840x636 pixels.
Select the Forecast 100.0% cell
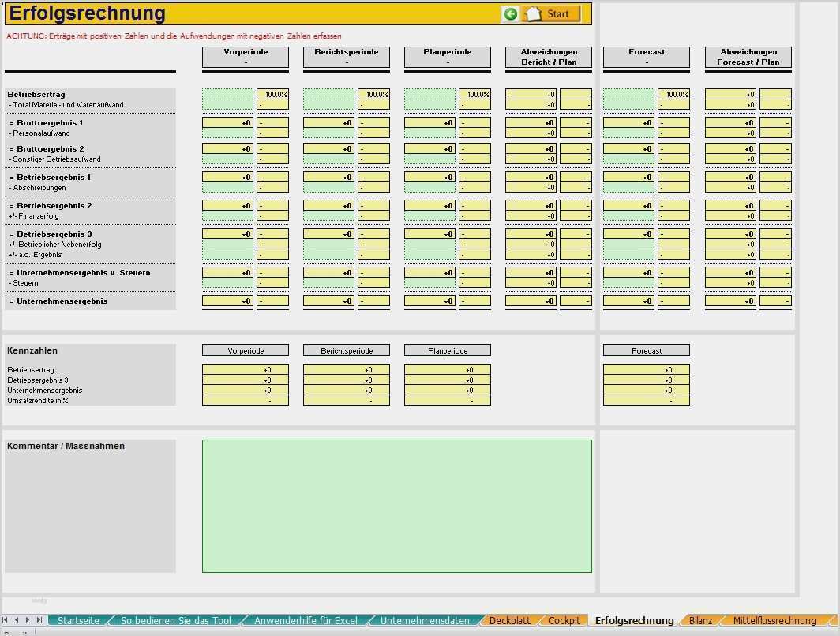(x=674, y=94)
